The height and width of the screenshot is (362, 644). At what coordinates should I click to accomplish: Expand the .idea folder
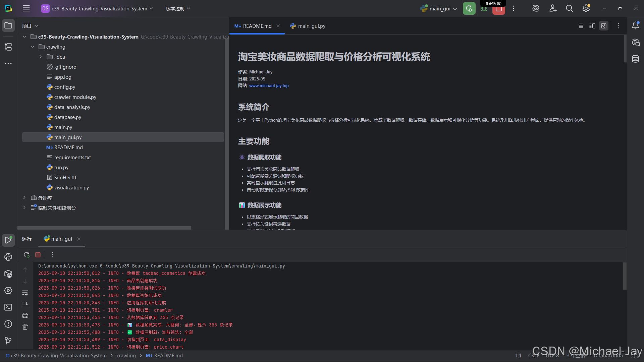pyautogui.click(x=41, y=57)
